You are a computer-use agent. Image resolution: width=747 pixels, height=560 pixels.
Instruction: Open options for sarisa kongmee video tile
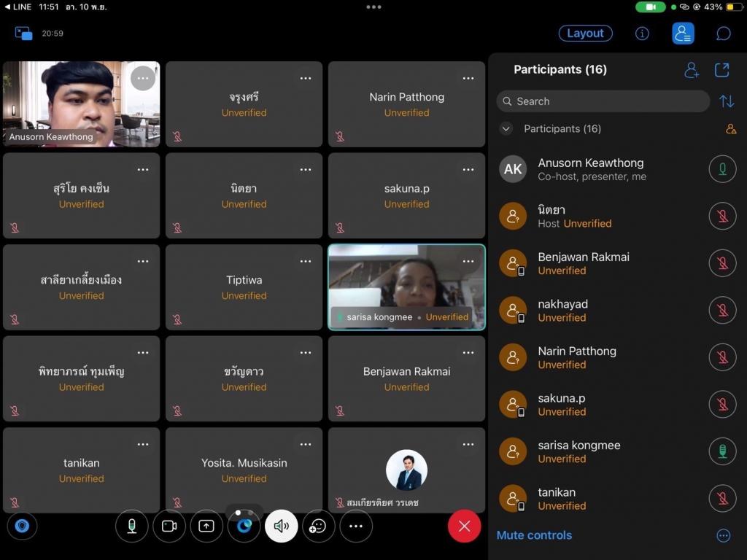(x=468, y=261)
